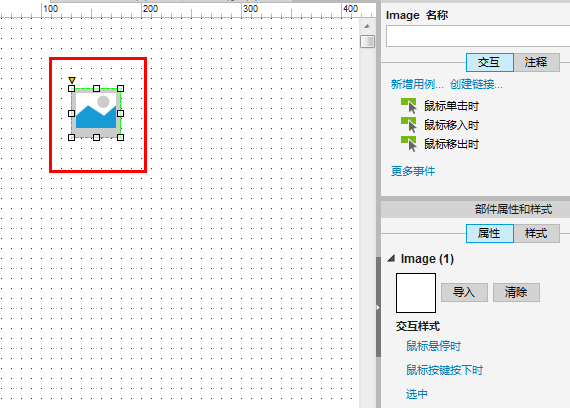Open the 属性 tab

pos(490,233)
